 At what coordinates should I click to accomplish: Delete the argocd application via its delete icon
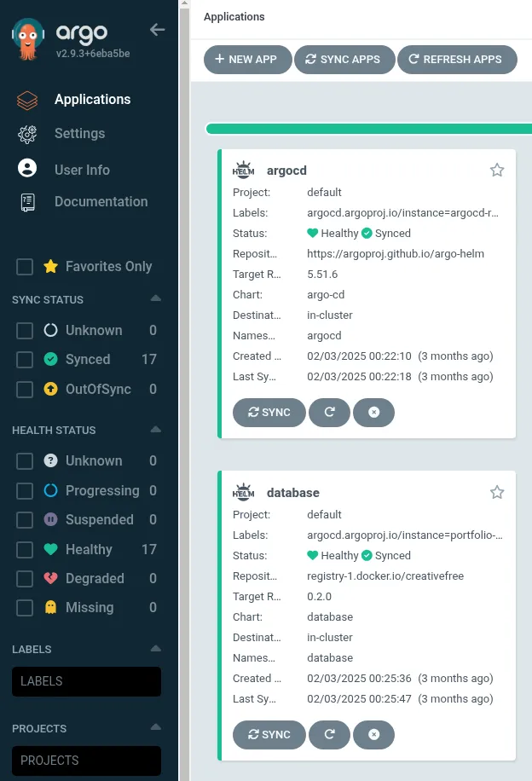373,412
